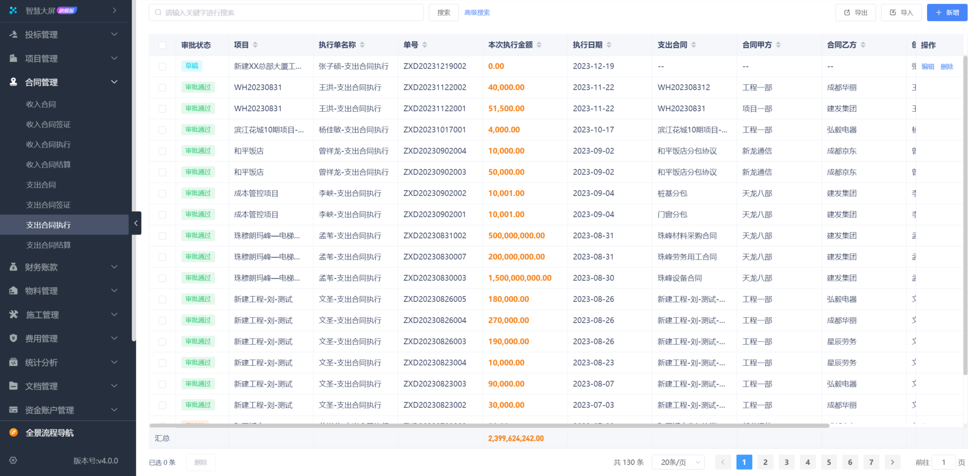The width and height of the screenshot is (980, 476).
Task: Go to 收入合同 submenu item
Action: (x=41, y=104)
